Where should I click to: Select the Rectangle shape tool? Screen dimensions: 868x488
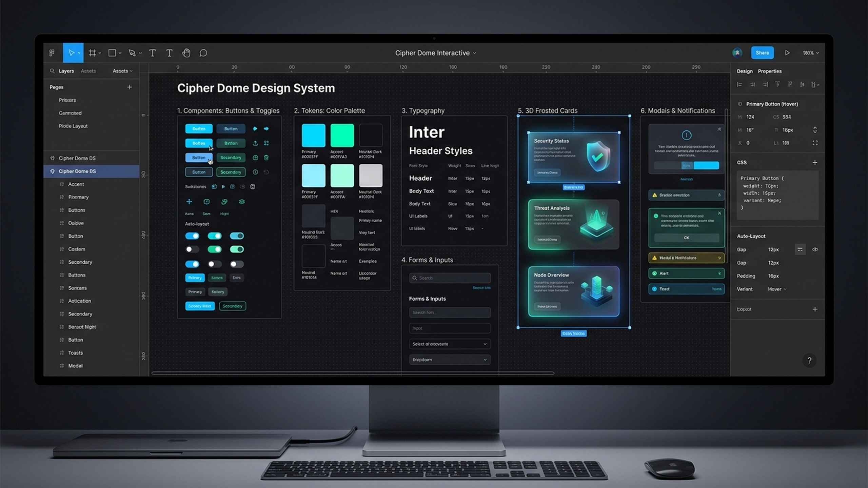click(x=112, y=53)
